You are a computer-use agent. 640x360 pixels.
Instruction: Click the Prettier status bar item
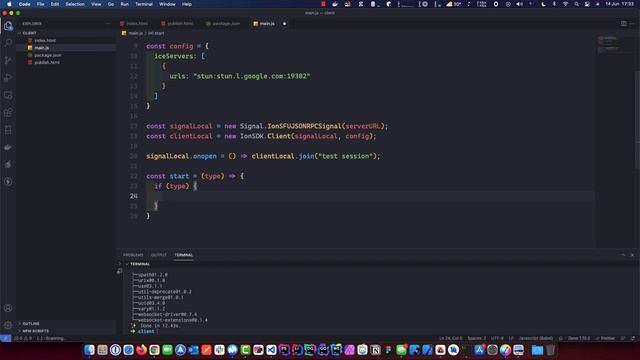click(x=605, y=338)
